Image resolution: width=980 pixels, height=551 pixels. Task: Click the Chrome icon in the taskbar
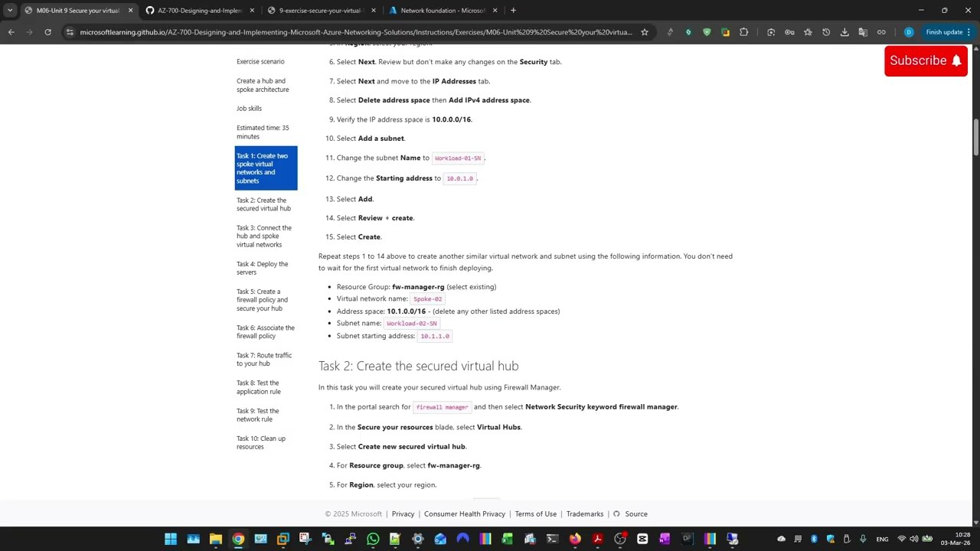click(238, 539)
